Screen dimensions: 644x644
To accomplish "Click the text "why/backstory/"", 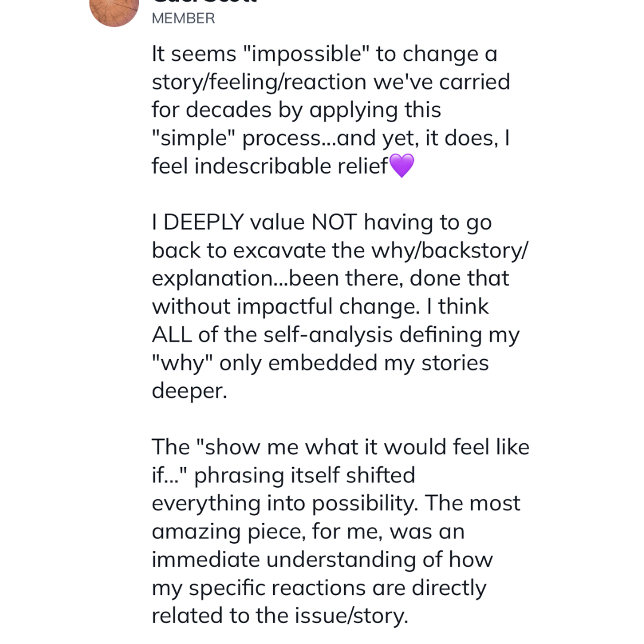I will click(450, 250).
